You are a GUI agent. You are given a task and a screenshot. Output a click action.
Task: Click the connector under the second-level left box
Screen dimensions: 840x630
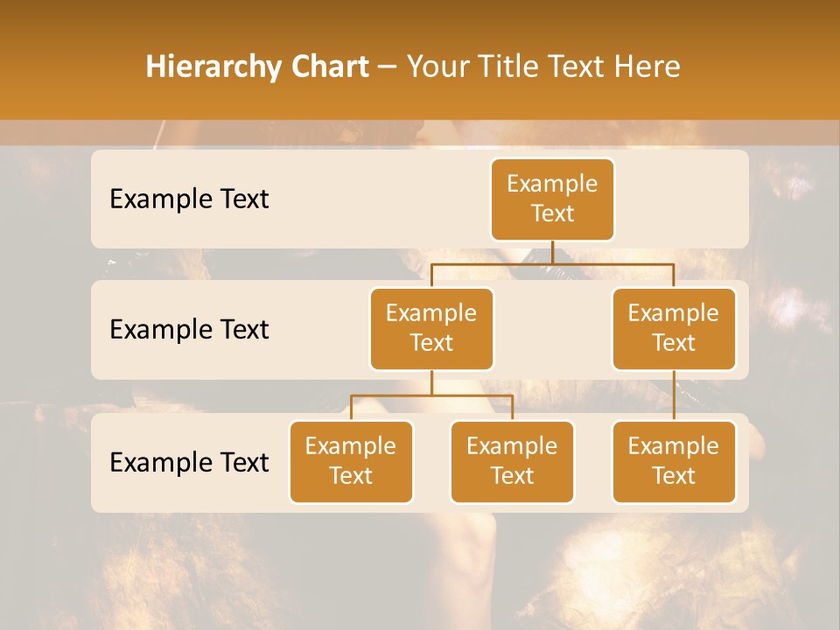(431, 385)
